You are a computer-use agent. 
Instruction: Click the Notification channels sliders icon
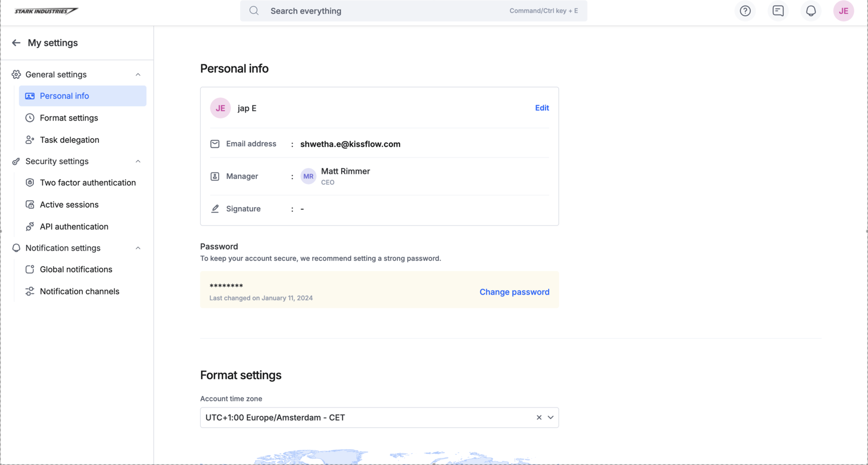pyautogui.click(x=30, y=292)
